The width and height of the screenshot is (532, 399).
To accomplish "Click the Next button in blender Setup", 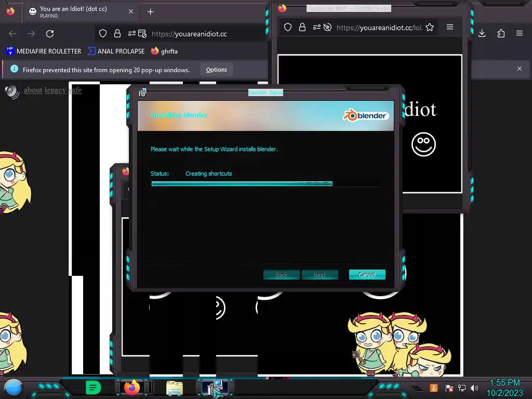I will point(320,274).
